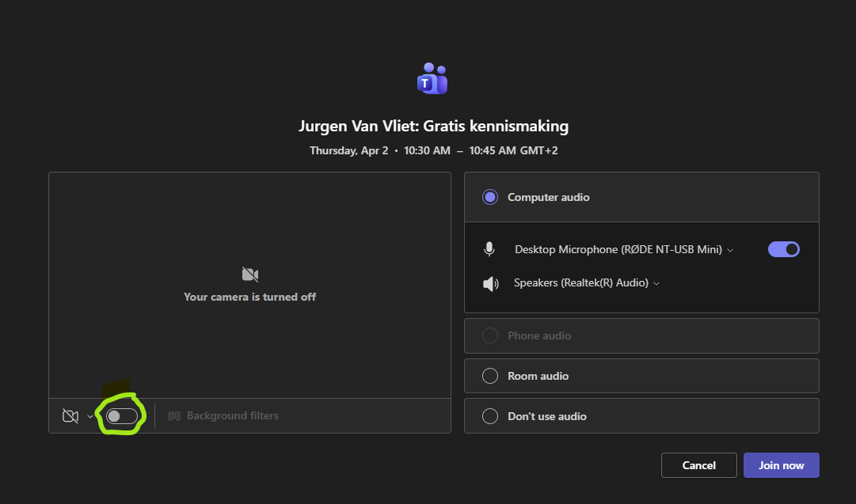Click the crossed-out camera icon below the preview
This screenshot has width=856, height=504.
coord(70,416)
